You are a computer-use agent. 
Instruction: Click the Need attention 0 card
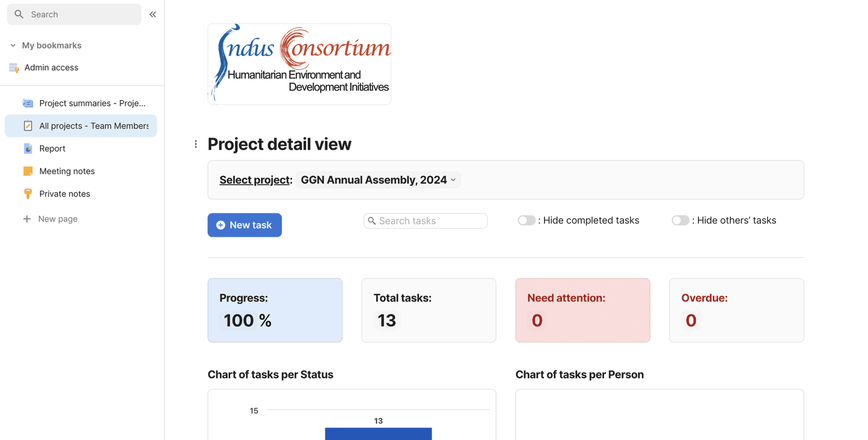(x=583, y=310)
